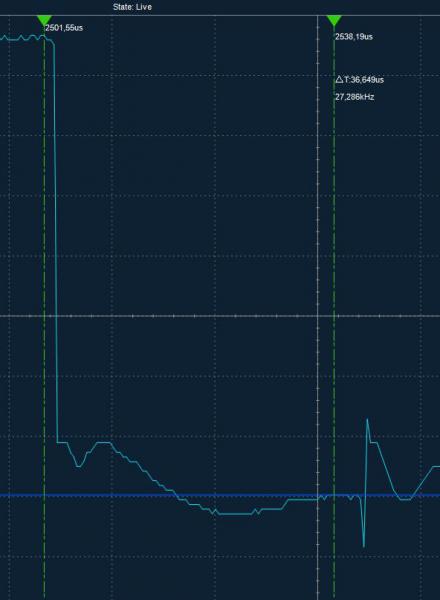The height and width of the screenshot is (600, 440).
Task: Click the white horizontal center axis line
Action: pos(220,316)
